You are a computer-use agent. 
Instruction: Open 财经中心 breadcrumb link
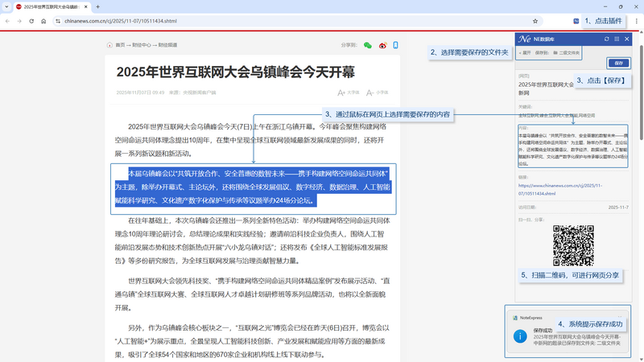coord(142,45)
